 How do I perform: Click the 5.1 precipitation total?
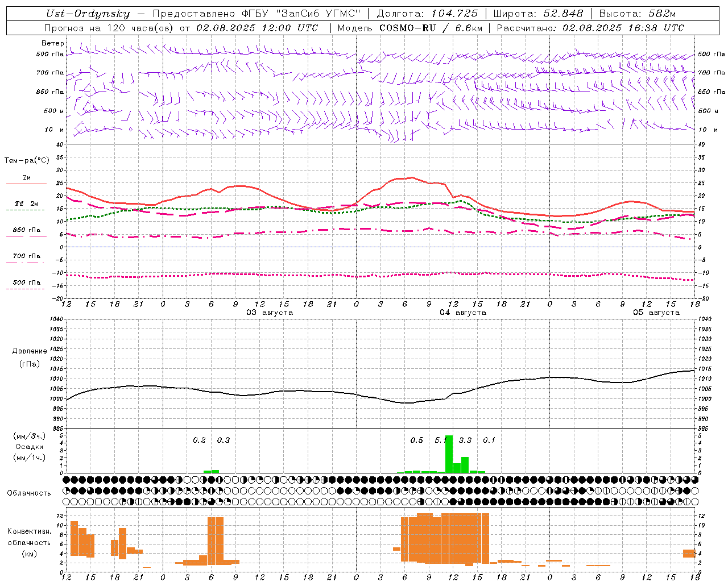click(x=440, y=440)
